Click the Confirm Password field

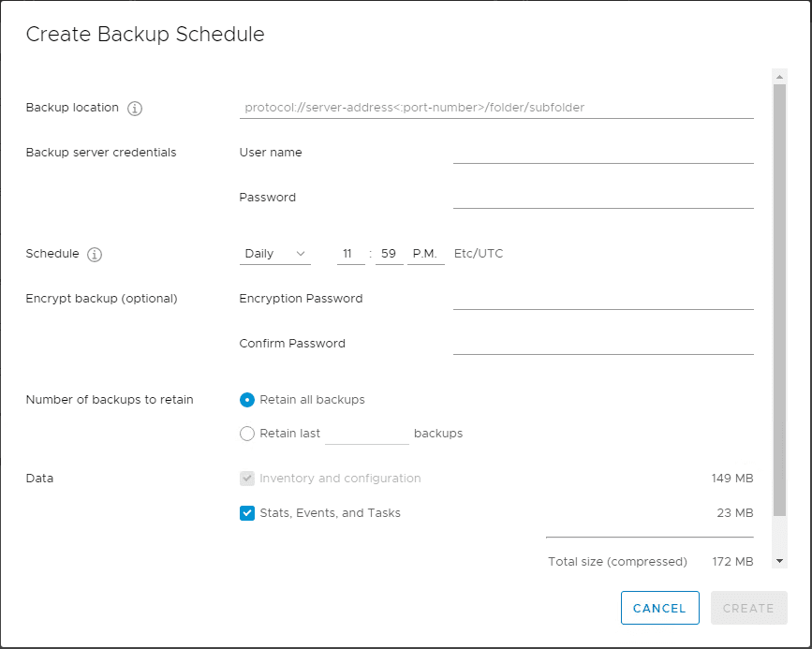[603, 344]
